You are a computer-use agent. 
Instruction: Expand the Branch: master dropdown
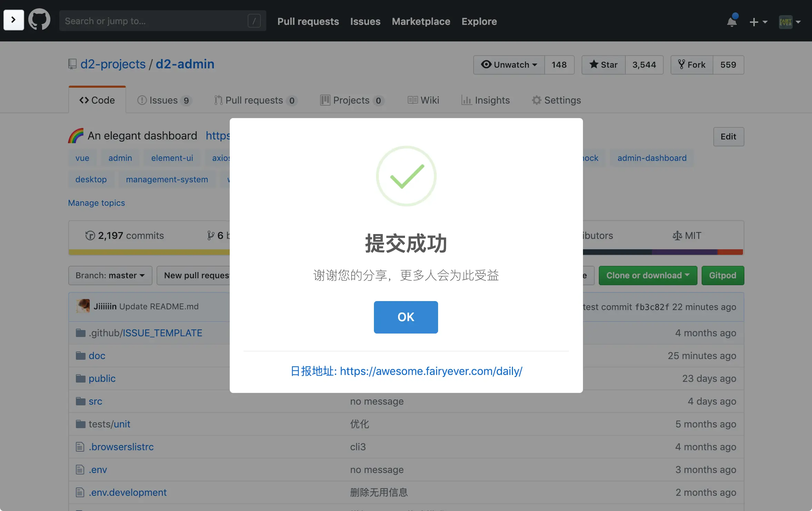[x=110, y=275]
